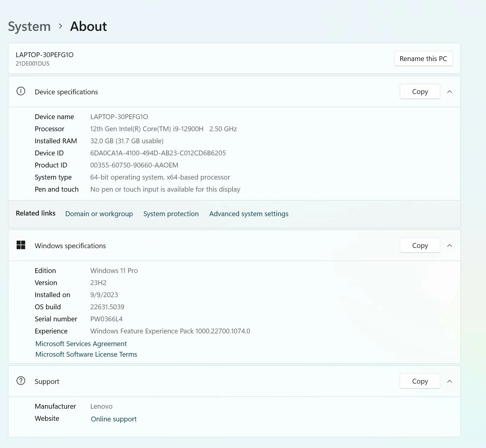Click the Installed RAM label
The image size is (486, 448).
click(x=56, y=141)
